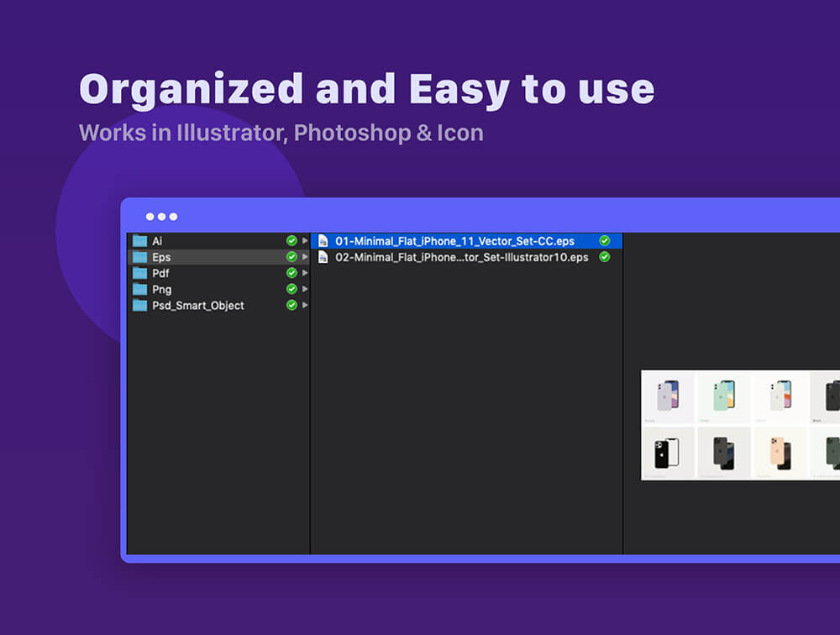Click the green checkmark next to Ai folder

(291, 241)
